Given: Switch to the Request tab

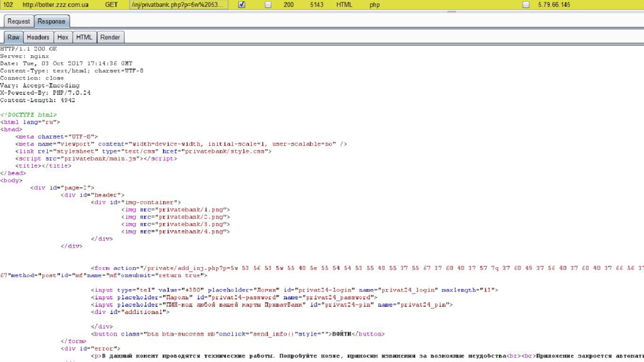Looking at the screenshot, I should coord(18,21).
